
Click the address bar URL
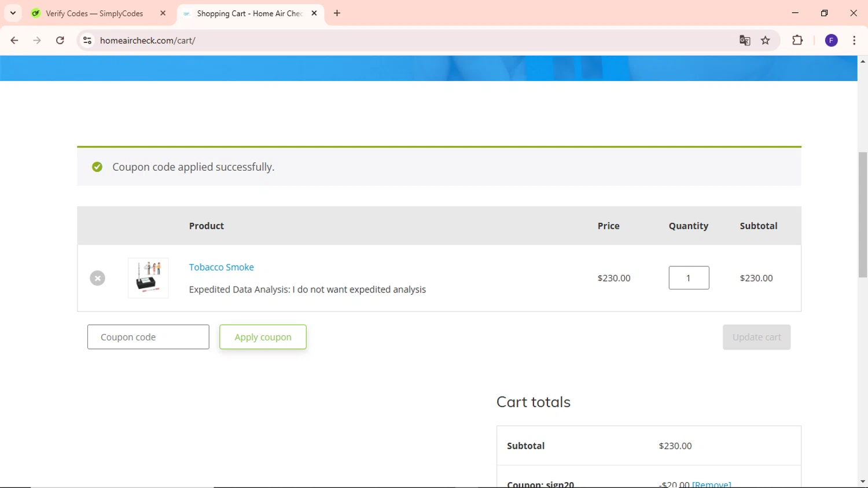pos(148,41)
